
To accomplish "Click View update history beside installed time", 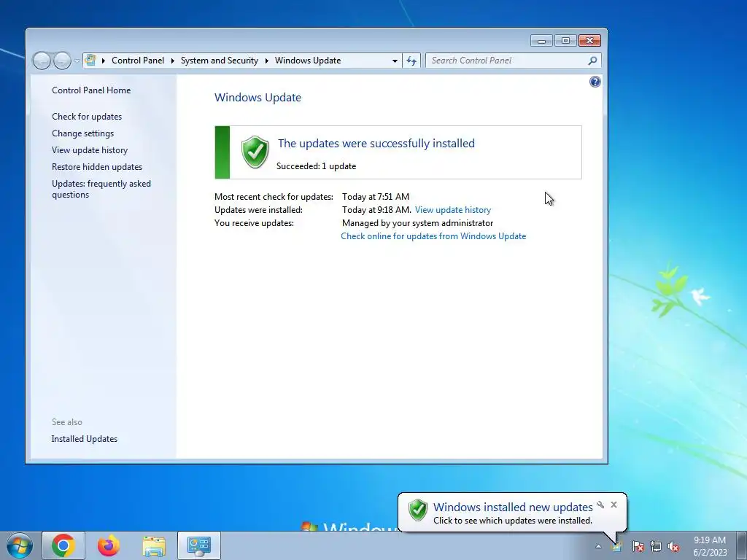I will tap(452, 210).
